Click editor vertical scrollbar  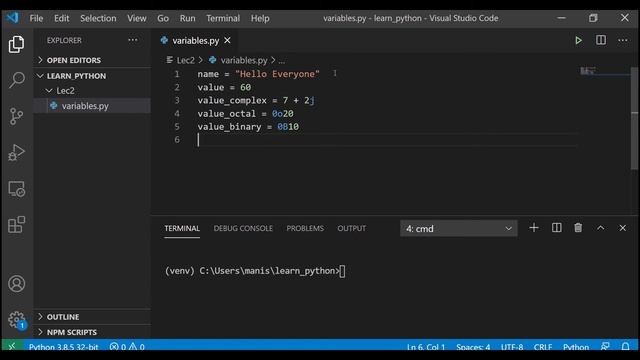(634, 118)
